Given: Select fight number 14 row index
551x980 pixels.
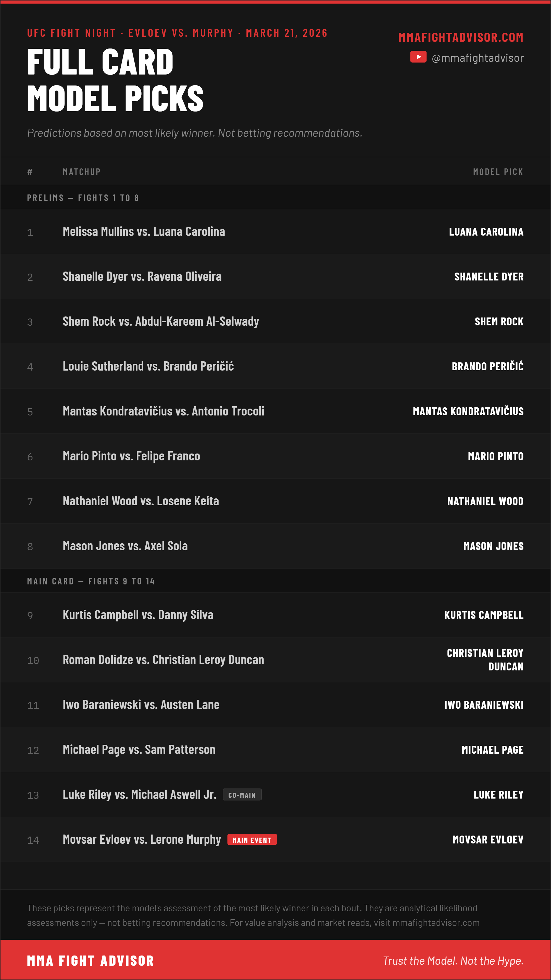Looking at the screenshot, I should (x=33, y=840).
